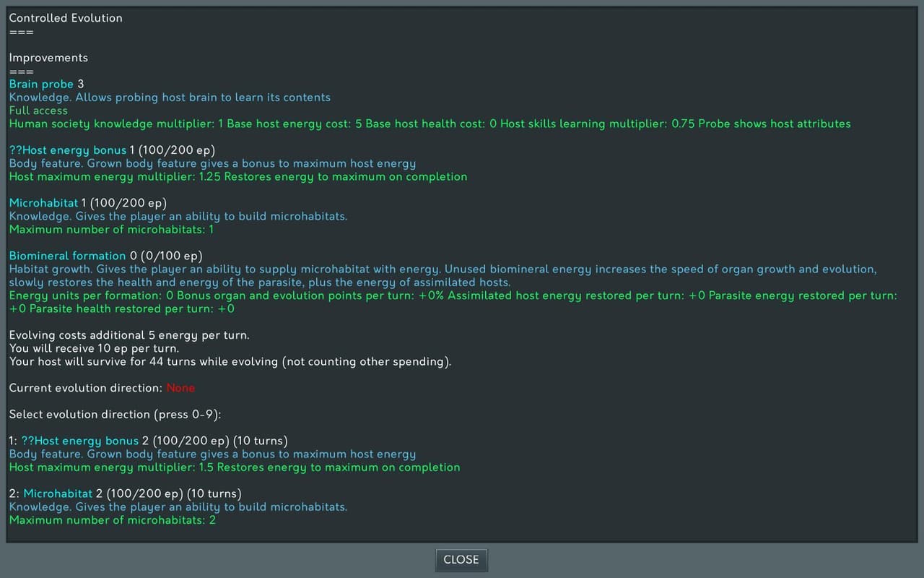Click the Improvements section header
Viewport: 924px width, 578px height.
48,58
